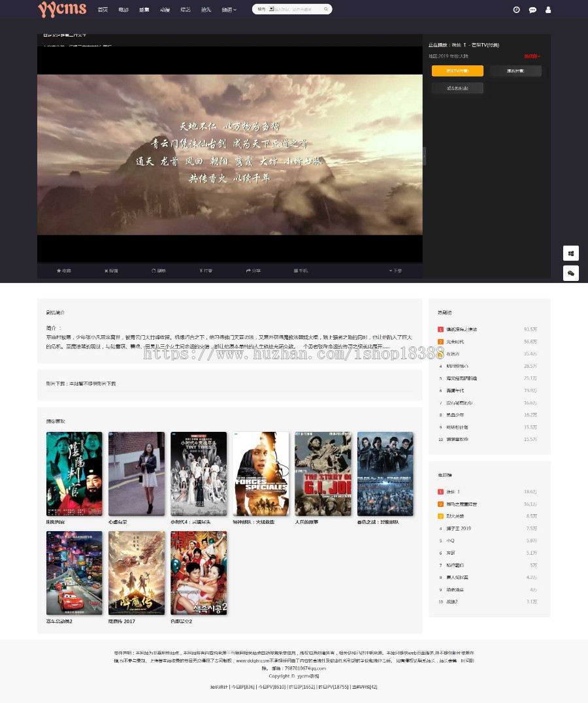Click the 报错 report error button
This screenshot has height=703, width=588.
tap(111, 270)
